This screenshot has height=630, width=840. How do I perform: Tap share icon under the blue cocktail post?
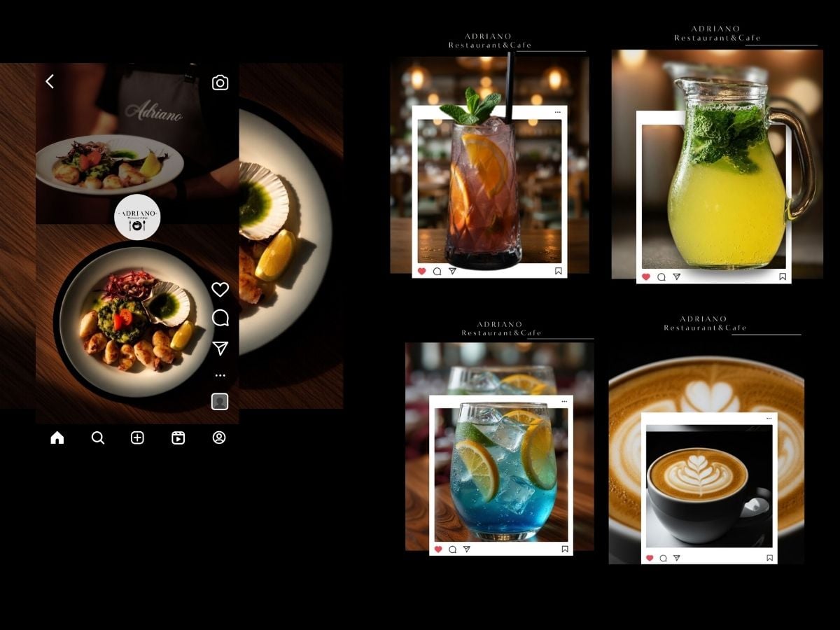(x=467, y=549)
